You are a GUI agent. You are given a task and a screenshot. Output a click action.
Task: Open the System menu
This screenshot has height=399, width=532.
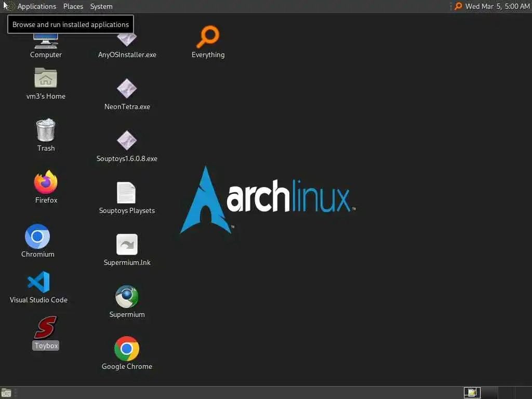[x=101, y=6]
